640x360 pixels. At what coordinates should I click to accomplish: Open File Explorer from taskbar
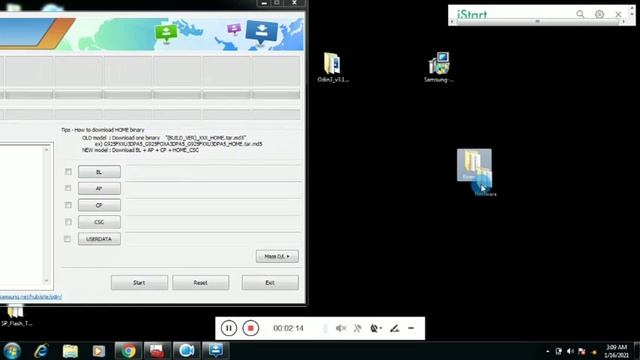pyautogui.click(x=70, y=351)
